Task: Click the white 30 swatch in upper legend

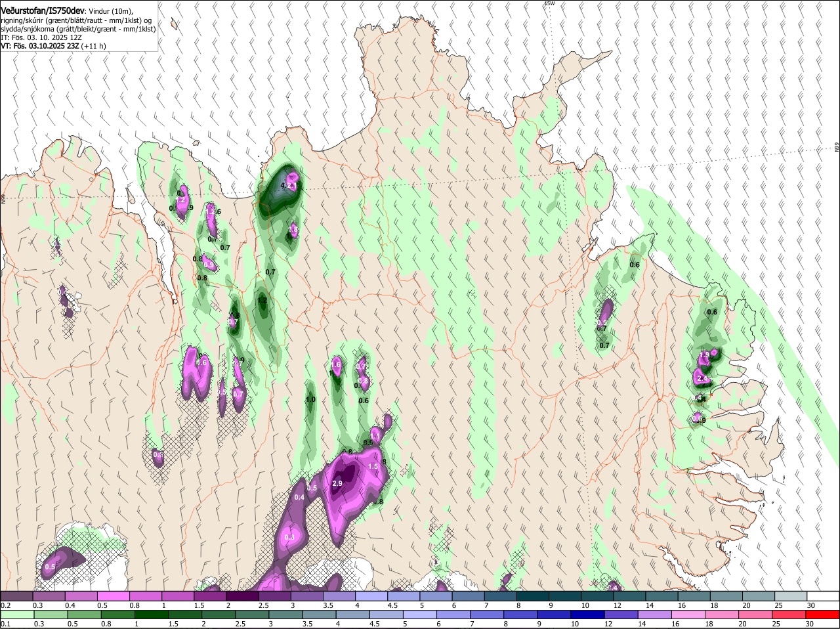Action: 823,596
